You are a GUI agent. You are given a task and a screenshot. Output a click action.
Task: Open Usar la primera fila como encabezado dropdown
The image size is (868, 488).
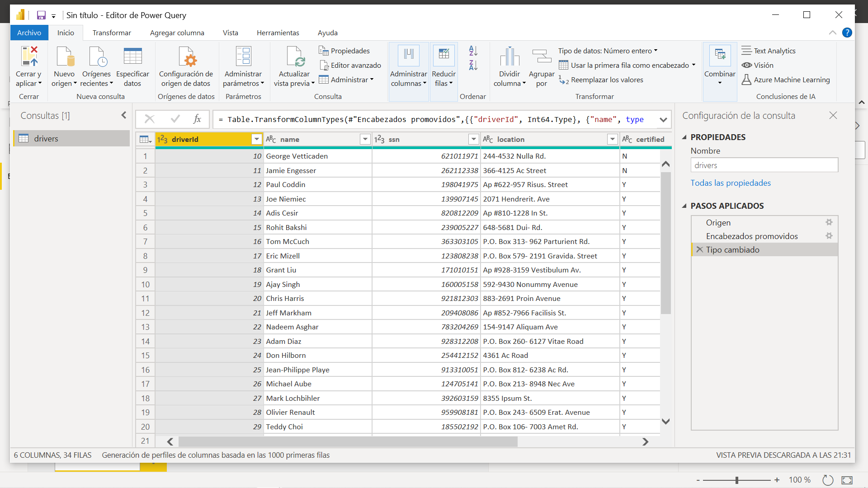pos(627,65)
